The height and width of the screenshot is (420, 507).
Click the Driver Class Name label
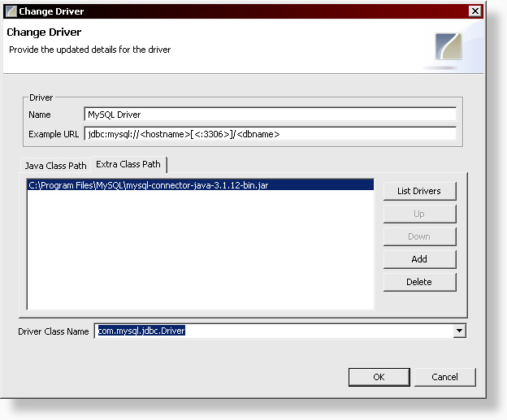pyautogui.click(x=54, y=331)
